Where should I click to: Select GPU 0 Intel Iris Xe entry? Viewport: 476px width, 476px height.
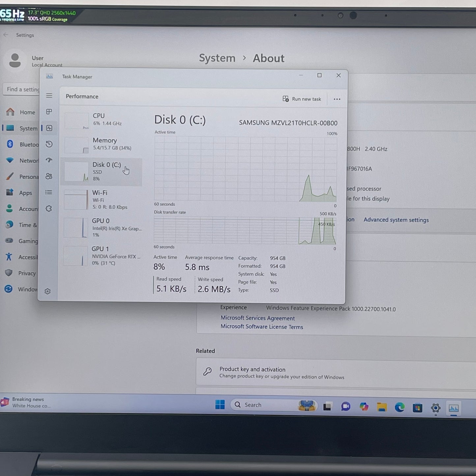101,228
